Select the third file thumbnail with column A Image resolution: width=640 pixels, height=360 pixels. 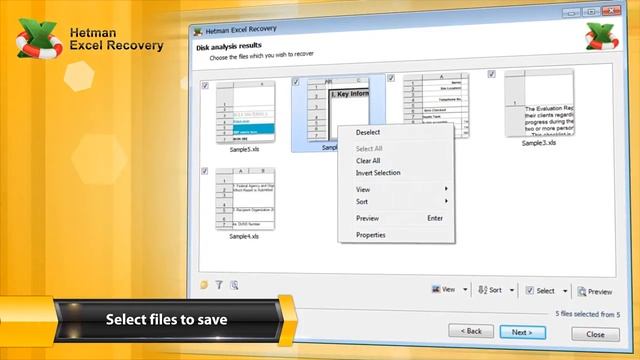(x=436, y=105)
